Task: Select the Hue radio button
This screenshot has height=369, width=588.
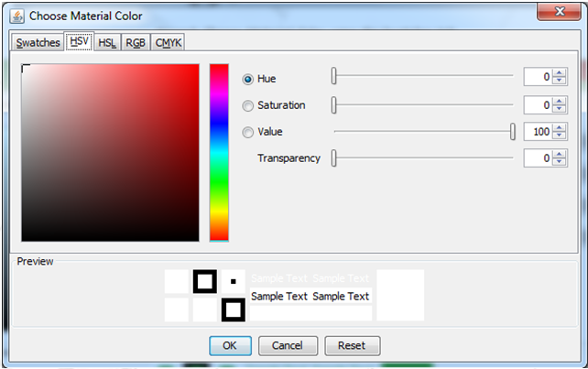Action: tap(248, 80)
